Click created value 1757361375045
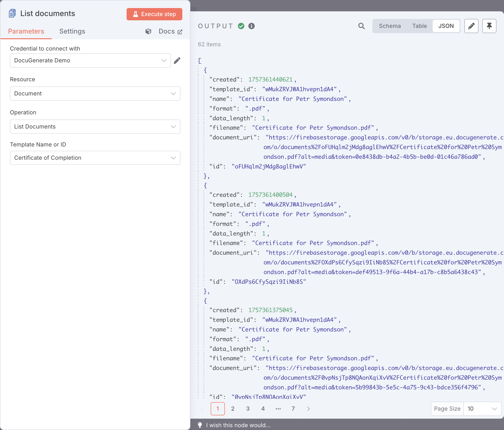Image resolution: width=504 pixels, height=430 pixels. coord(270,310)
